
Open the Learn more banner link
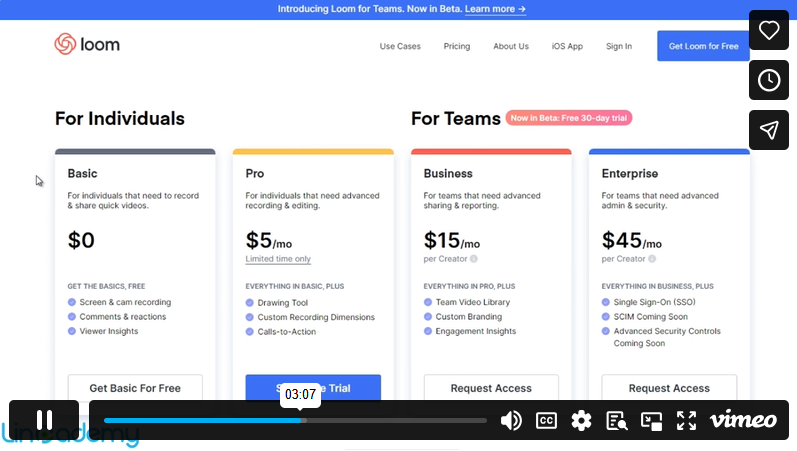[x=495, y=9]
